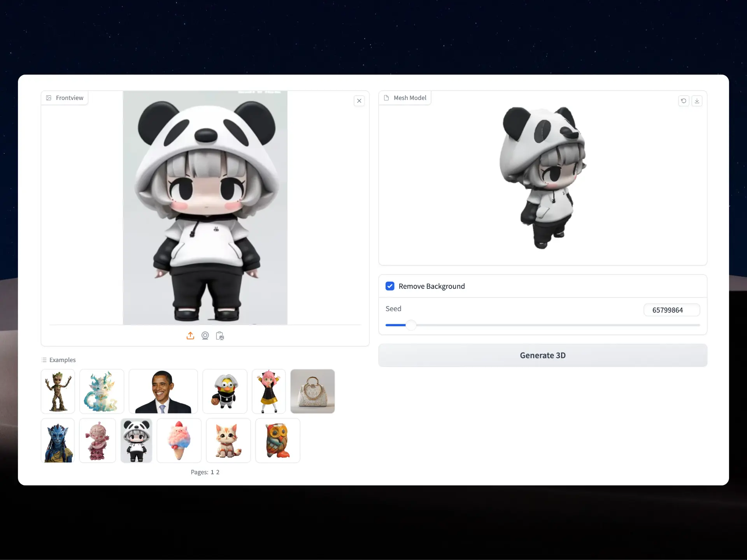
Task: Clear the Frontview image with X
Action: tap(359, 101)
